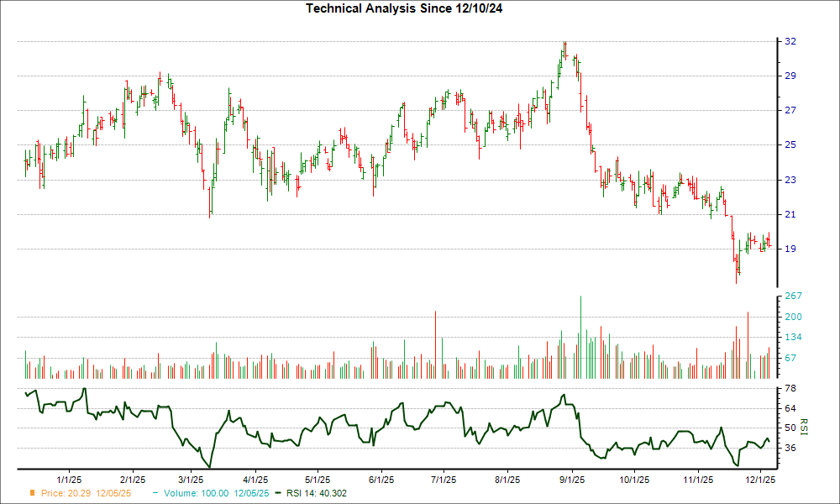Click the RSI 14: 40.302 legend text
The width and height of the screenshot is (840, 504).
(x=315, y=493)
